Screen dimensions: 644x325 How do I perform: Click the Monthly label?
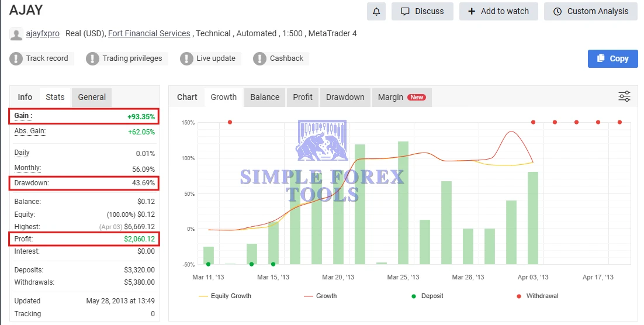[x=27, y=168]
